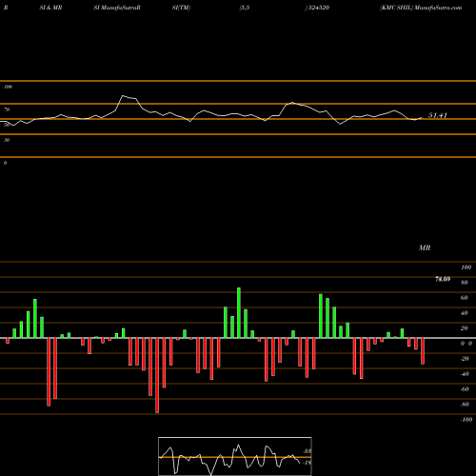Click the tallest green MR histogram bar
Screen dimensions: 476x476
tap(239, 313)
